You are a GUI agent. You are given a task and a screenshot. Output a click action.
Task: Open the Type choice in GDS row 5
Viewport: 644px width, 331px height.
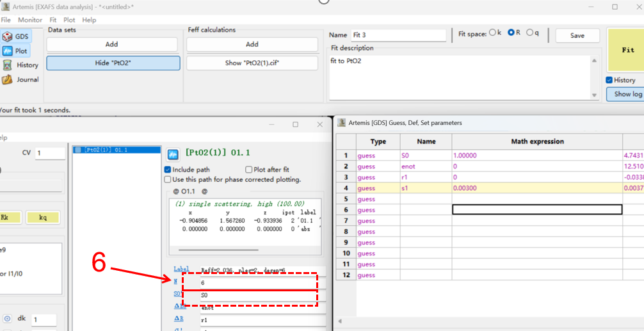(378, 199)
